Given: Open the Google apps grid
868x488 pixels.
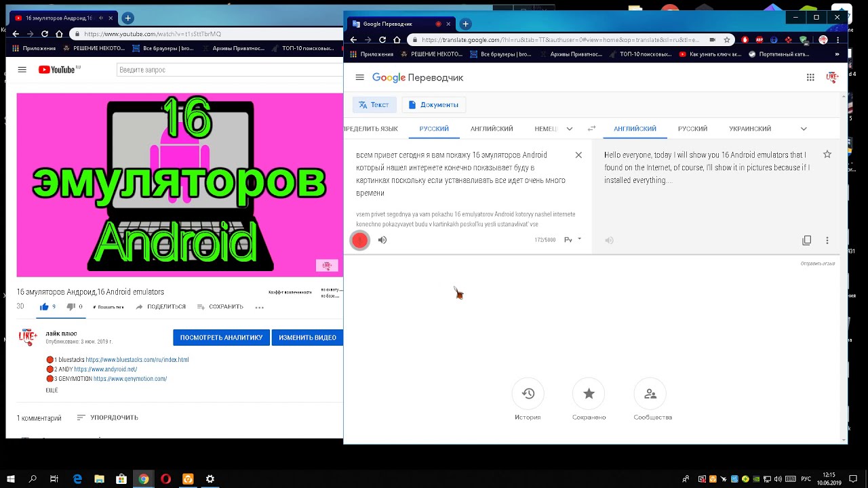Looking at the screenshot, I should click(x=810, y=77).
